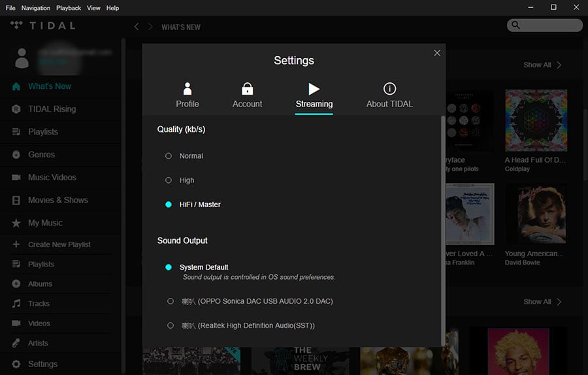Switch to the About TIDAL tab label
This screenshot has height=375, width=588.
tap(389, 104)
